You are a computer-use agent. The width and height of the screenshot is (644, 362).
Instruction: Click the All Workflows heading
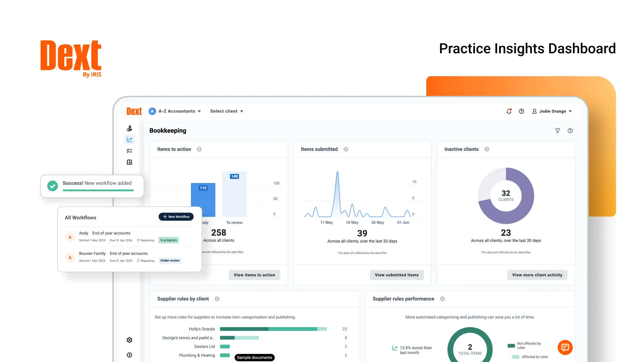point(80,218)
